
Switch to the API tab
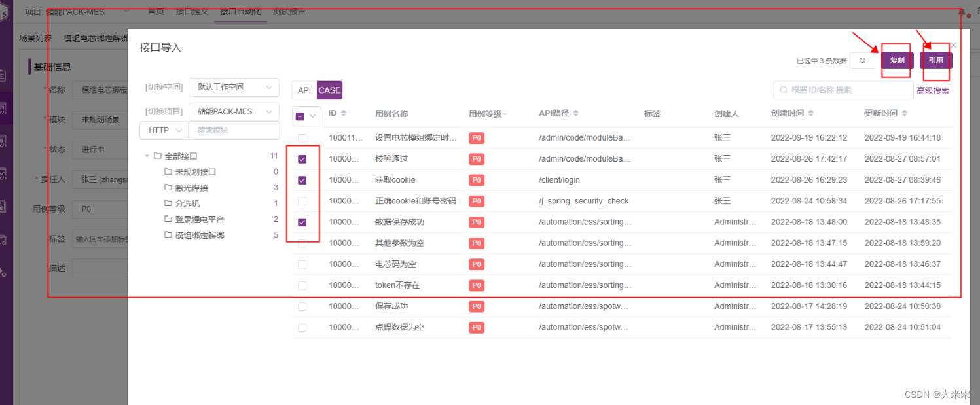pos(304,90)
